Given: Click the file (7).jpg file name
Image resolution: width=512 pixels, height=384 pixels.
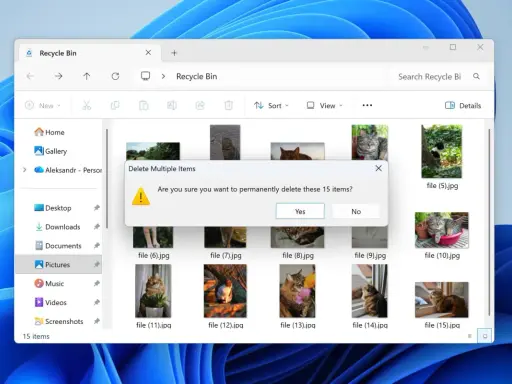Looking at the screenshot, I should click(226, 255).
